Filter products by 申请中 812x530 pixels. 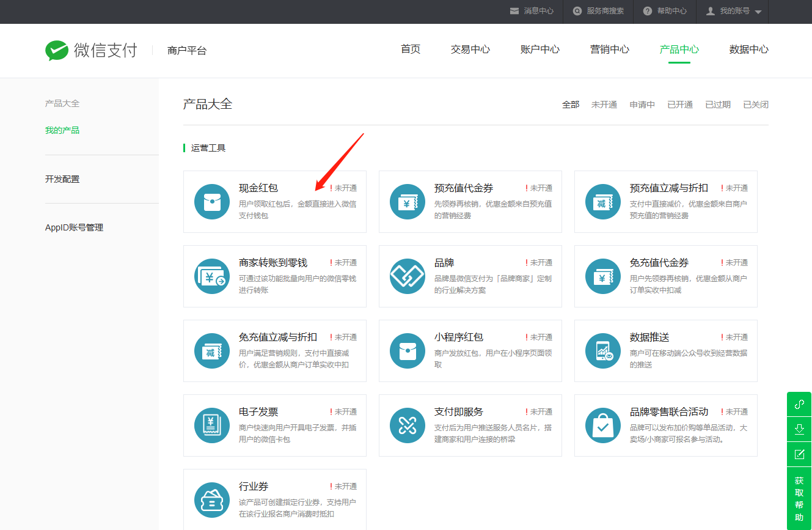642,105
